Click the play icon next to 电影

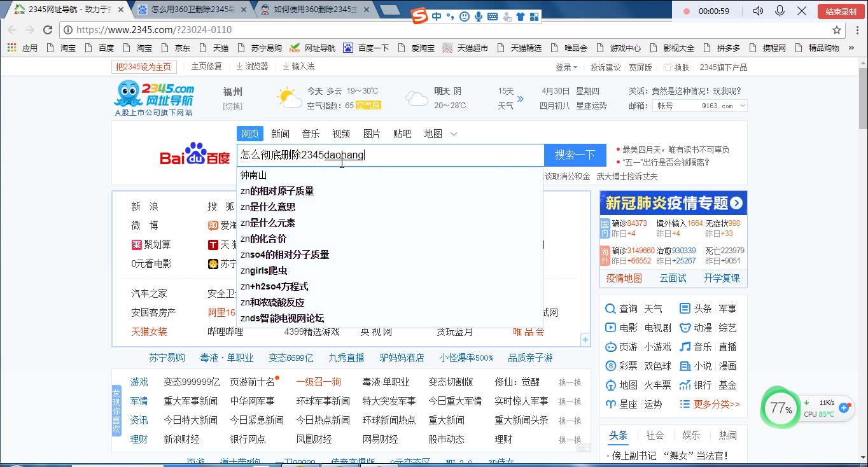(610, 328)
